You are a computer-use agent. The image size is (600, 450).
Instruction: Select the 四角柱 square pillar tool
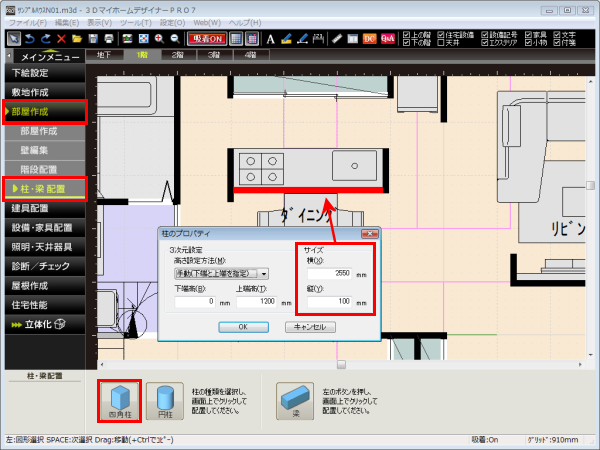pyautogui.click(x=119, y=400)
